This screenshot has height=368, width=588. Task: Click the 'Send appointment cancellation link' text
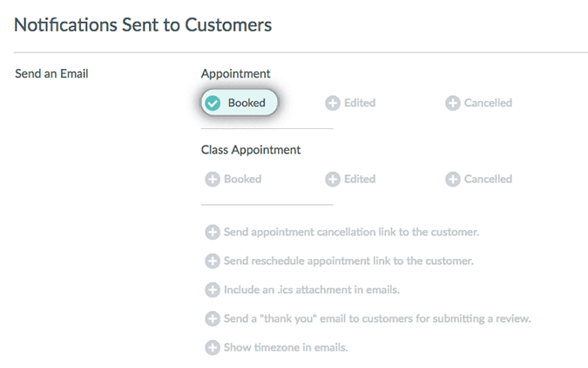352,232
